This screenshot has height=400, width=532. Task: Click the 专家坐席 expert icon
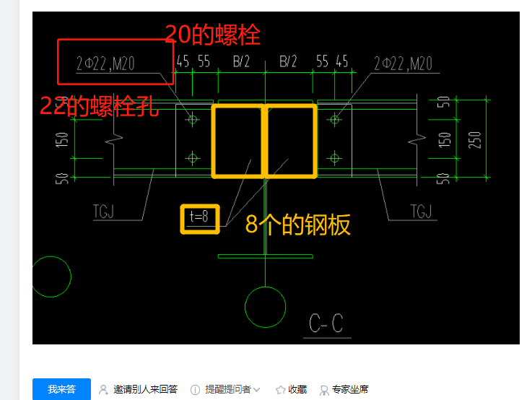pyautogui.click(x=324, y=390)
